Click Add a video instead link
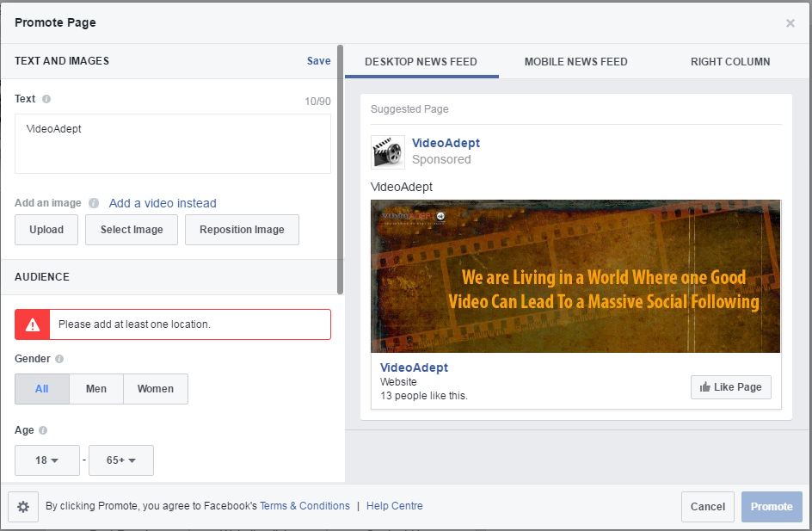The height and width of the screenshot is (531, 812). pos(163,203)
